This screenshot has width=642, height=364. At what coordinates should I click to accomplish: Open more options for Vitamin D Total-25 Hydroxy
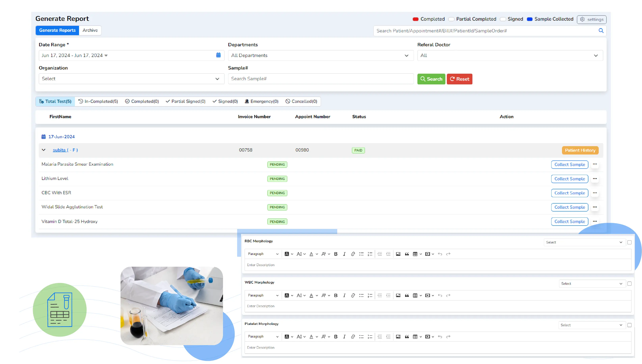click(x=595, y=221)
